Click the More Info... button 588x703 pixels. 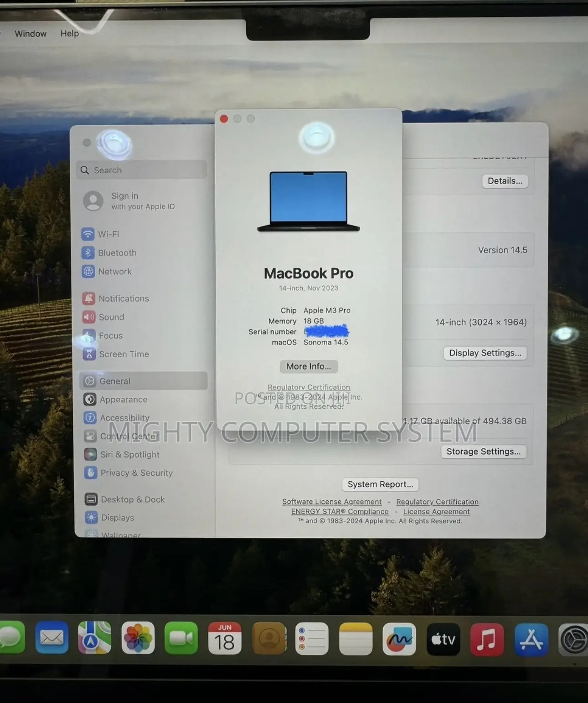pos(309,366)
